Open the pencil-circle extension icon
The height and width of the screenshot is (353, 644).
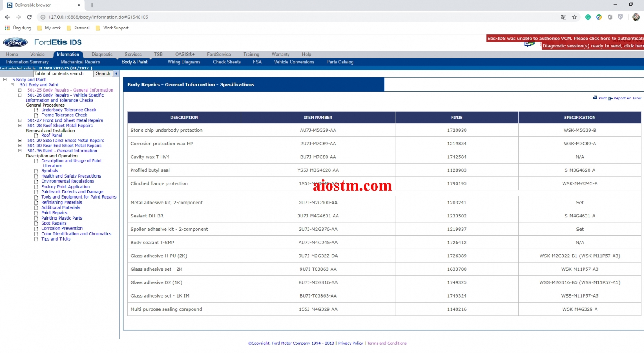[599, 17]
